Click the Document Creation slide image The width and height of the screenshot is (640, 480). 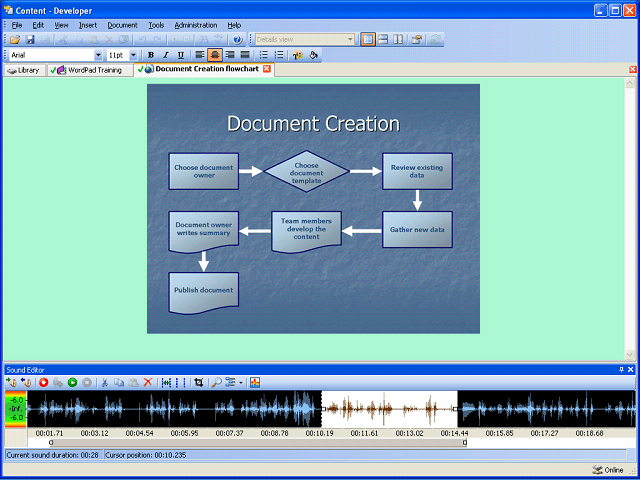313,209
